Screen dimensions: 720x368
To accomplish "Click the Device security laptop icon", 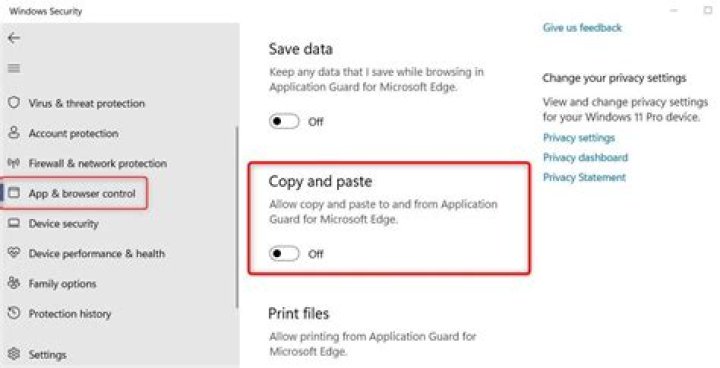I will (x=14, y=223).
